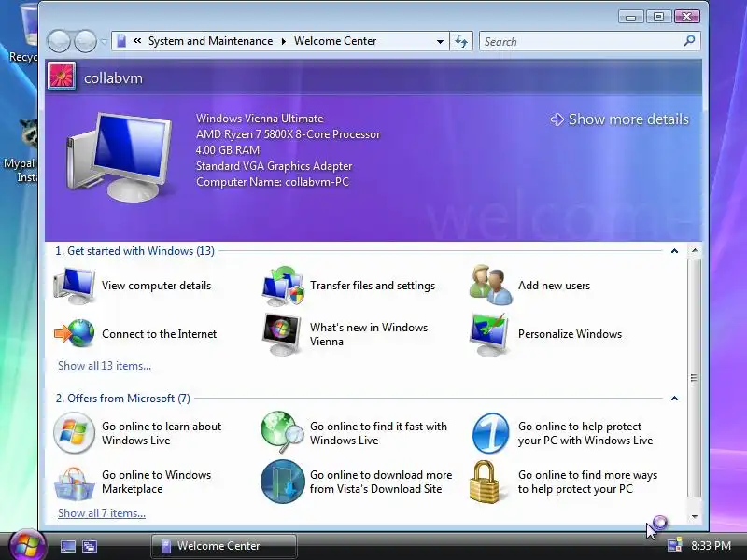Open the Connect to the Internet globe icon
The height and width of the screenshot is (560, 747).
click(75, 333)
